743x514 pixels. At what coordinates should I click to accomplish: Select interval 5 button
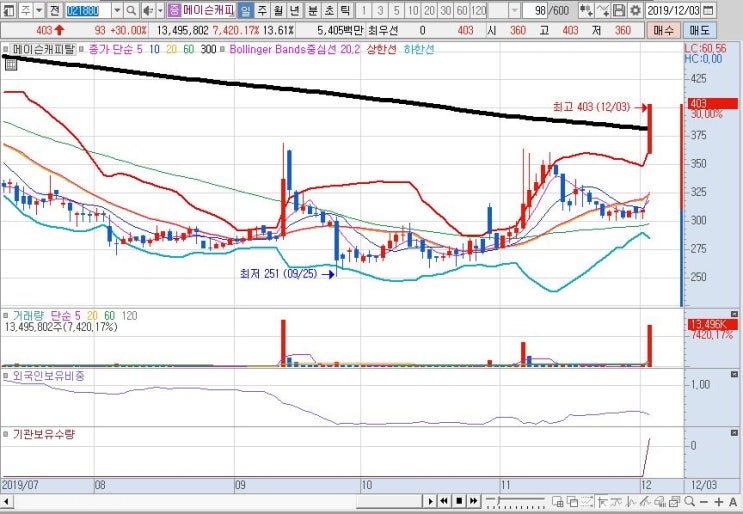[396, 10]
